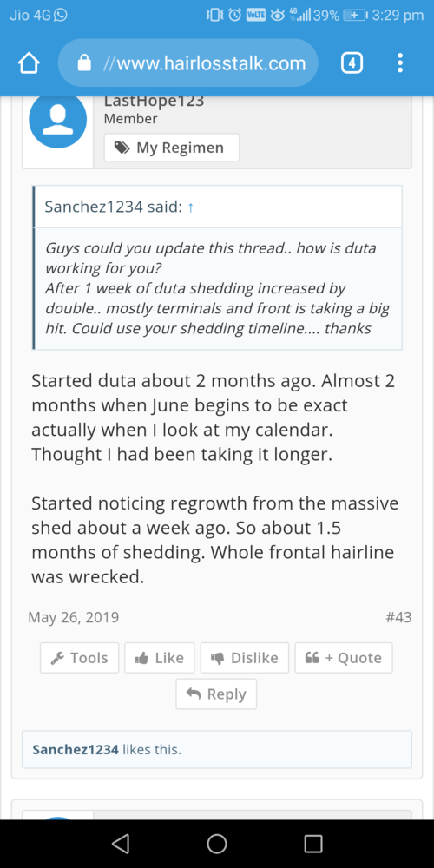The height and width of the screenshot is (868, 434).
Task: Open recent apps with square button
Action: [313, 843]
